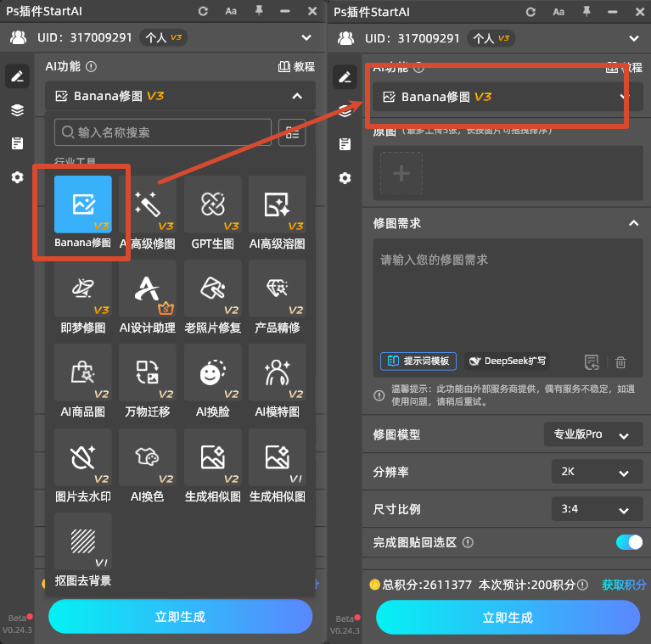Click trash icon to clear prompt
The height and width of the screenshot is (644, 651).
click(620, 362)
